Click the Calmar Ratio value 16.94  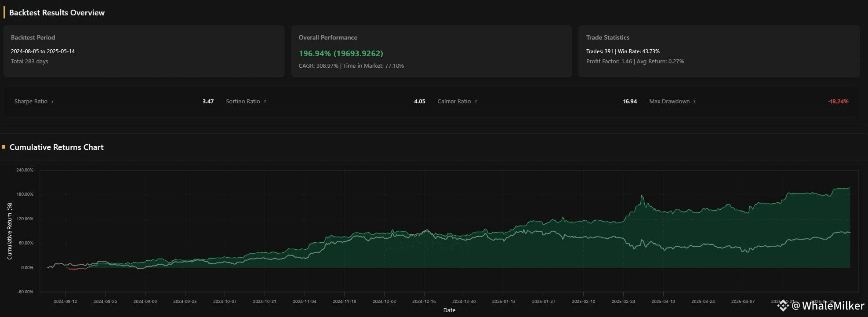click(x=630, y=102)
